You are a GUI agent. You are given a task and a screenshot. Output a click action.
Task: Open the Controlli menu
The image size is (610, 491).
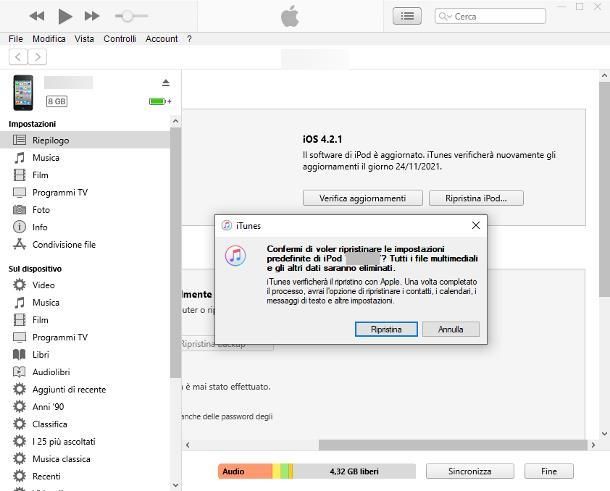tap(119, 39)
